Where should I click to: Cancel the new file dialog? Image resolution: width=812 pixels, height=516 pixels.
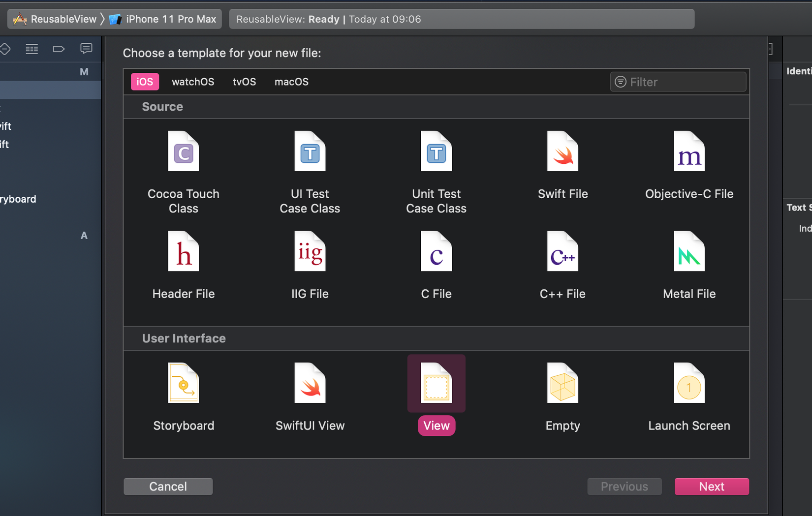[168, 486]
